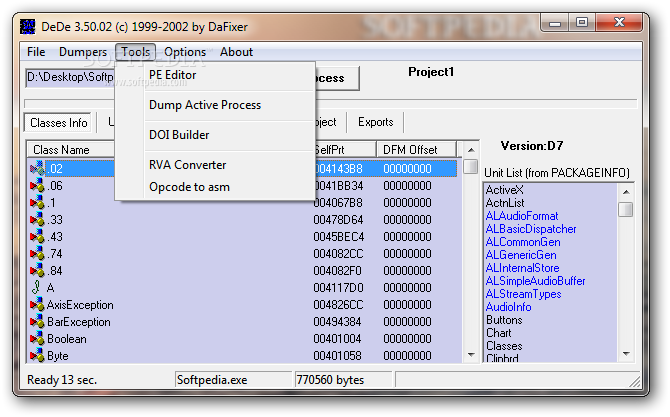670x417 pixels.
Task: Click the Class Name column header
Action: [x=71, y=150]
